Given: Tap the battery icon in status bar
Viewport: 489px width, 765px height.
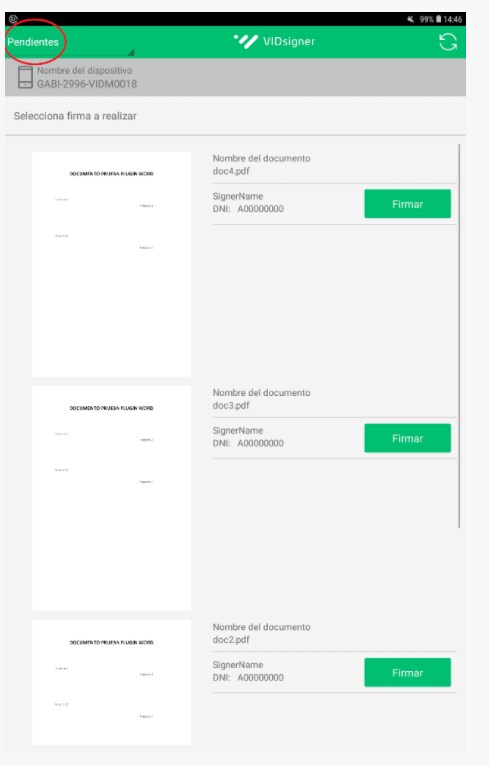Looking at the screenshot, I should pyautogui.click(x=439, y=19).
